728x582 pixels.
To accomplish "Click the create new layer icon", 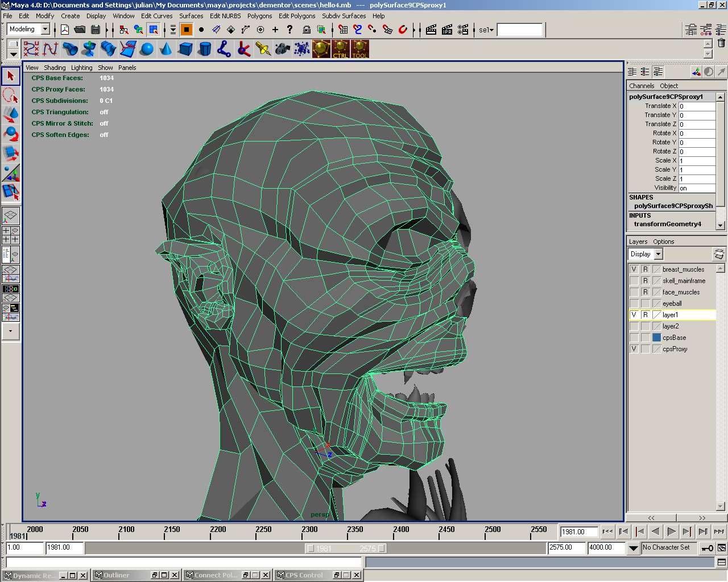I will [x=719, y=254].
